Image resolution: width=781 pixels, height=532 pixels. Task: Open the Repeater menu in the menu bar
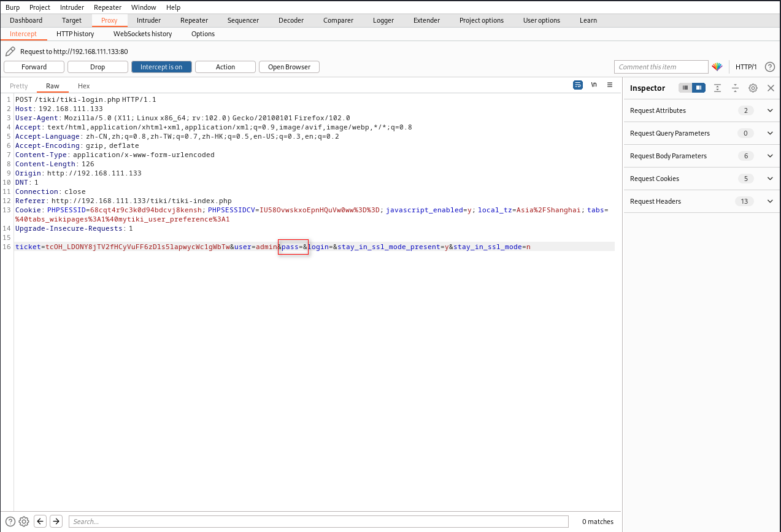pyautogui.click(x=107, y=7)
